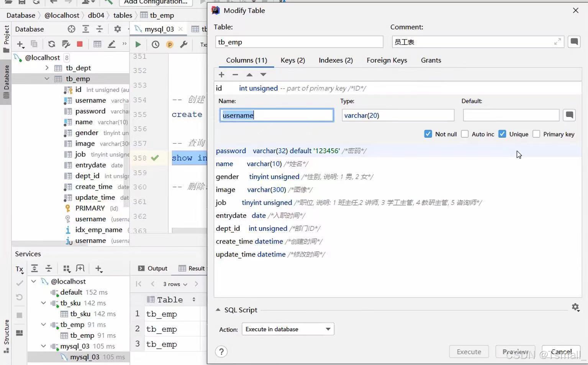Image resolution: width=588 pixels, height=365 pixels.
Task: Click the Database panel target locate icon
Action: (71, 29)
